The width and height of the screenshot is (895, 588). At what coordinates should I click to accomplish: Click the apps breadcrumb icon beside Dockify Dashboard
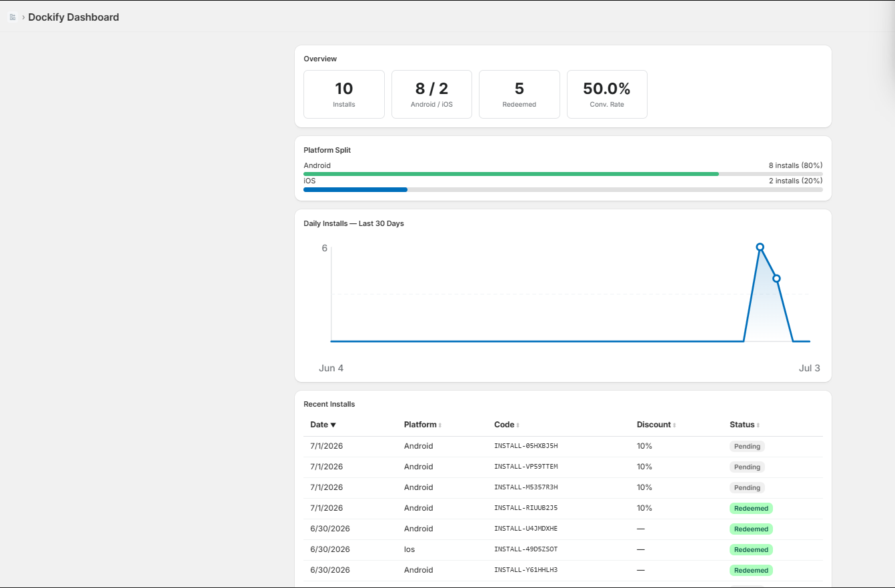(13, 17)
